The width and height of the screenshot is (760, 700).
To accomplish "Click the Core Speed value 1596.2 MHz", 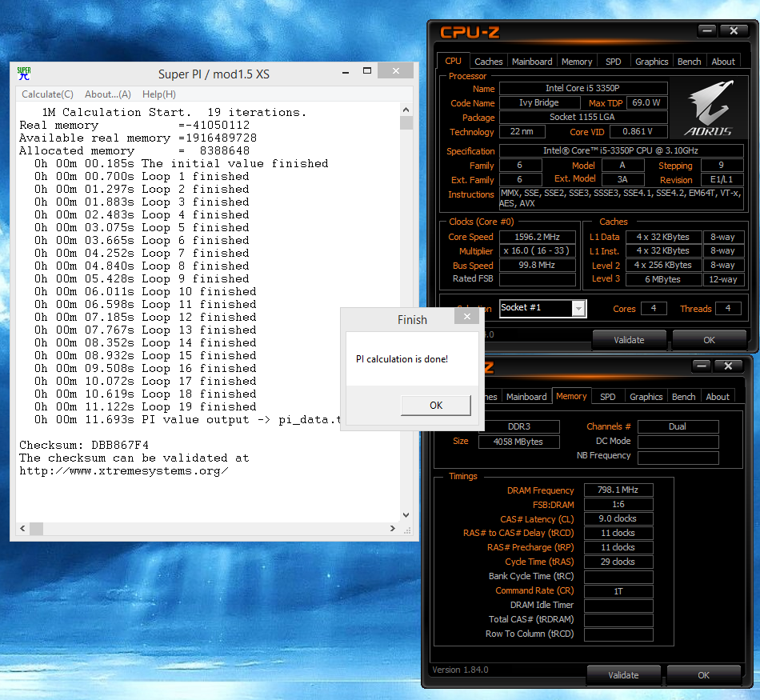I will point(537,237).
